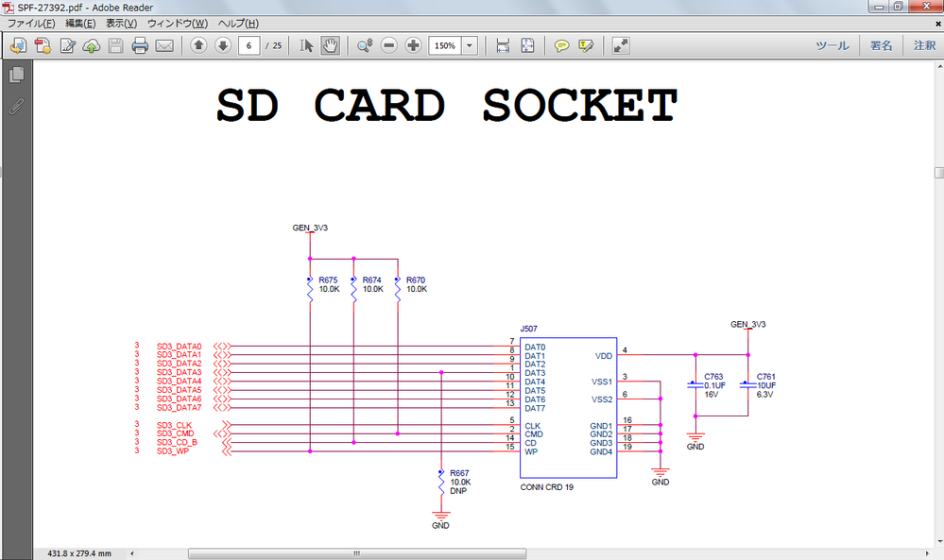Switch to fullscreen reading mode

pos(620,44)
